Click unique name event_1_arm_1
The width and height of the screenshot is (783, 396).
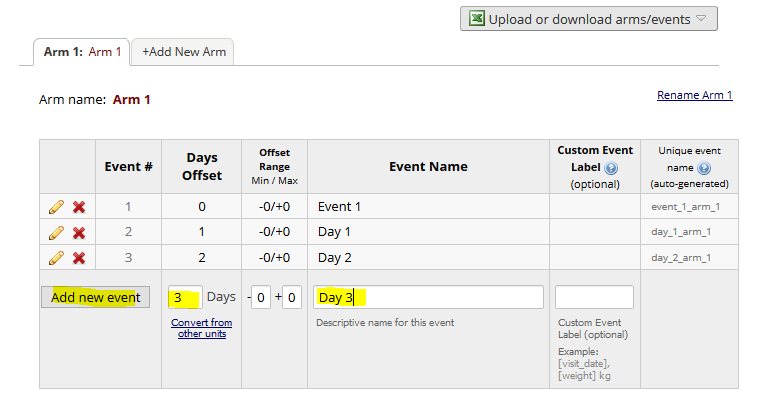coord(686,207)
